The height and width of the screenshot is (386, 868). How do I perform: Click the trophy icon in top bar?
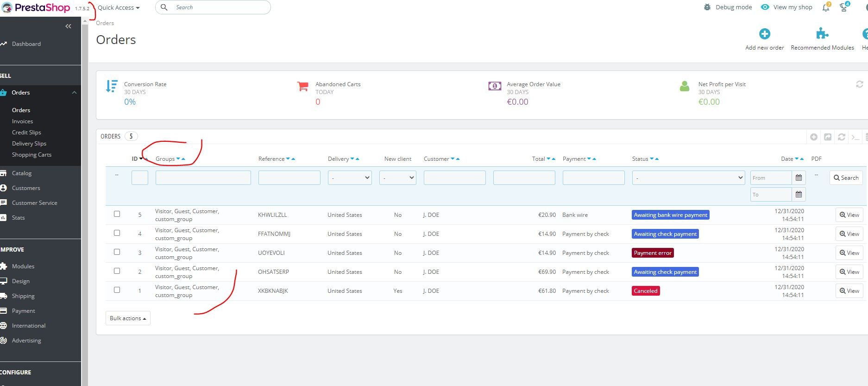[843, 7]
